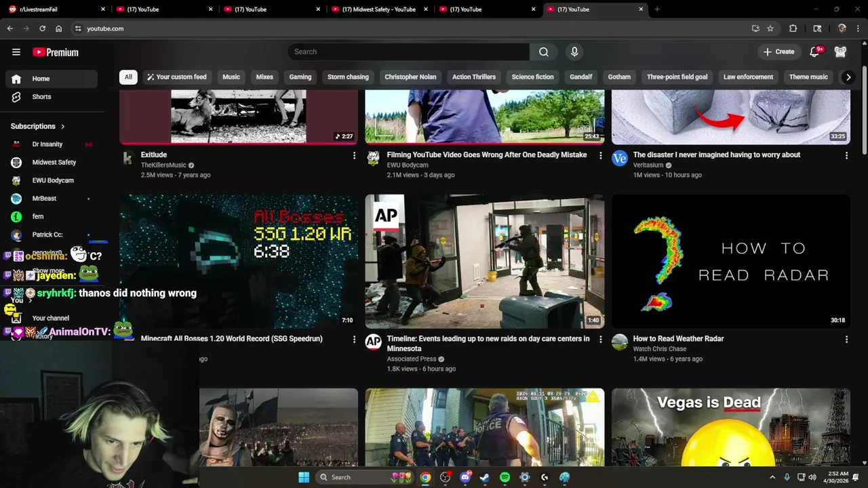The image size is (868, 488).
Task: Select the Music filter chip
Action: [231, 77]
